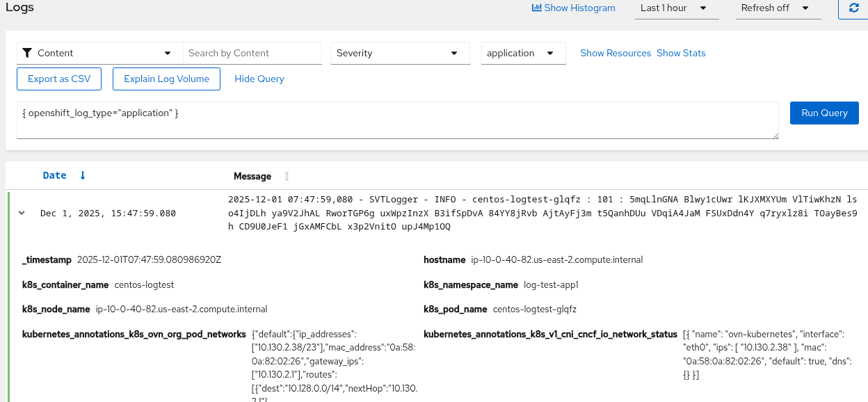868x402 pixels.
Task: Click the refresh logs icon button
Action: [853, 8]
